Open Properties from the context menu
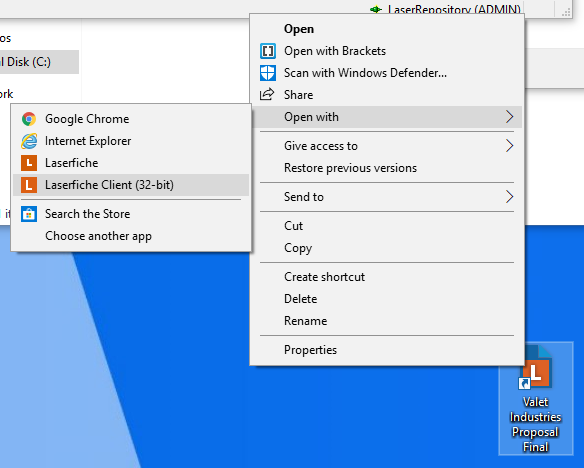 [387, 350]
